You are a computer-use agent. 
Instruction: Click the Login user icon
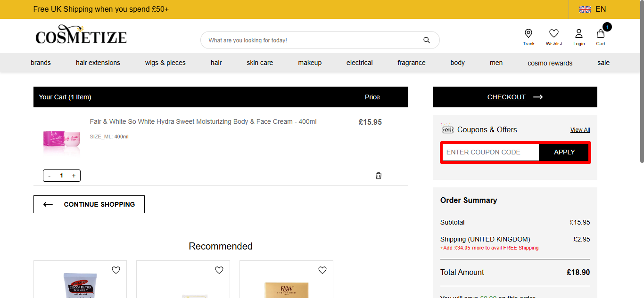579,37
